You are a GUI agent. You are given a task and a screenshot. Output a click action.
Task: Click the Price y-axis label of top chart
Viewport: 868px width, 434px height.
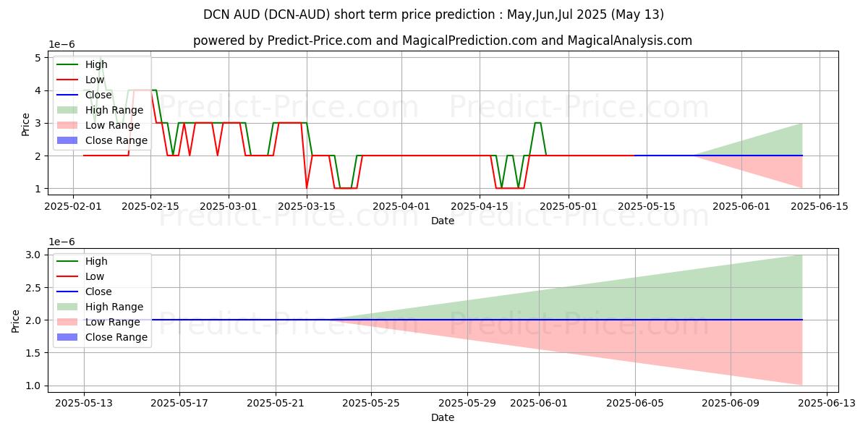(26, 124)
